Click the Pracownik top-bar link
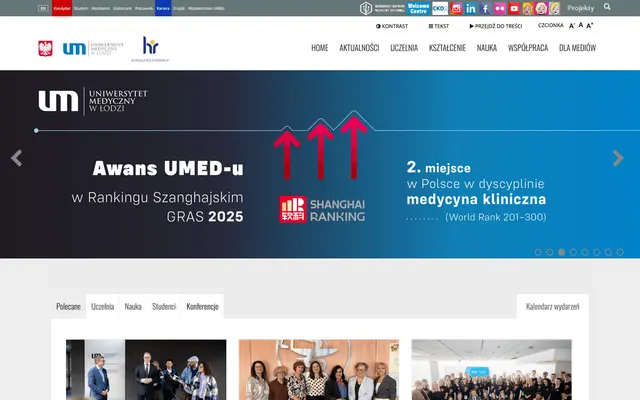 (x=144, y=8)
